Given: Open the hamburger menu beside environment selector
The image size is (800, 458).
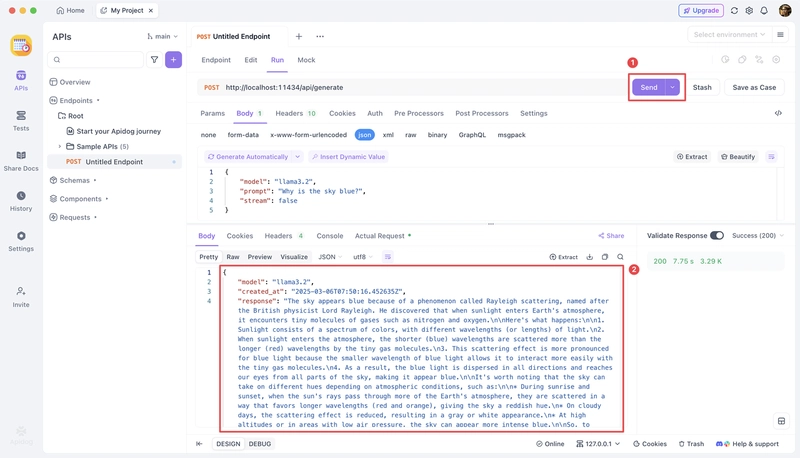Looking at the screenshot, I should [x=780, y=35].
